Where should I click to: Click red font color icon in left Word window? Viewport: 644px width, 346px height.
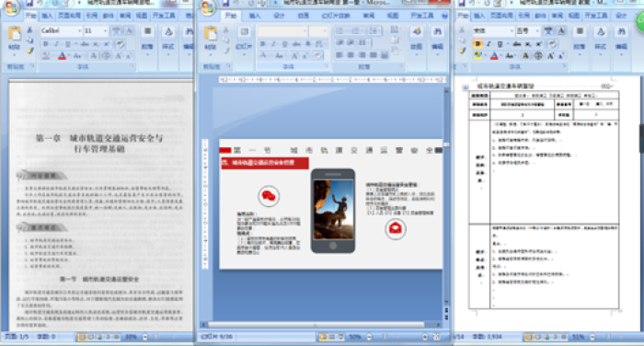[x=62, y=56]
